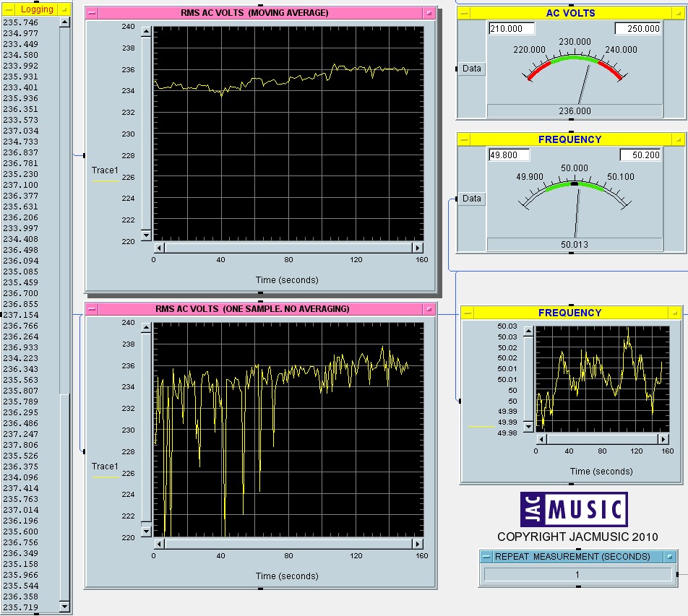Viewport: 688px width, 616px height.
Task: Click the repeat measurement value field
Action: 577,575
